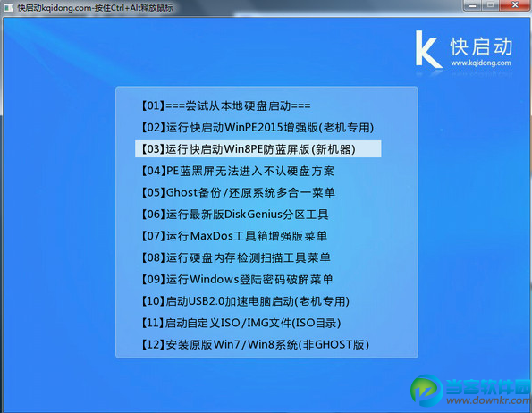
Task: Select 05 Ghost backup/restore menu entry
Action: [x=238, y=192]
